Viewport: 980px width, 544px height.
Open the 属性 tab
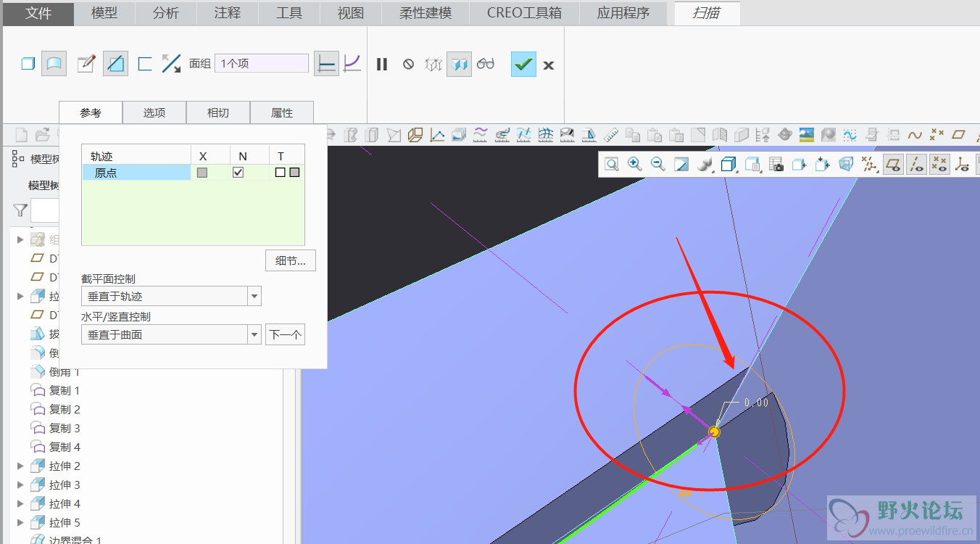click(282, 112)
